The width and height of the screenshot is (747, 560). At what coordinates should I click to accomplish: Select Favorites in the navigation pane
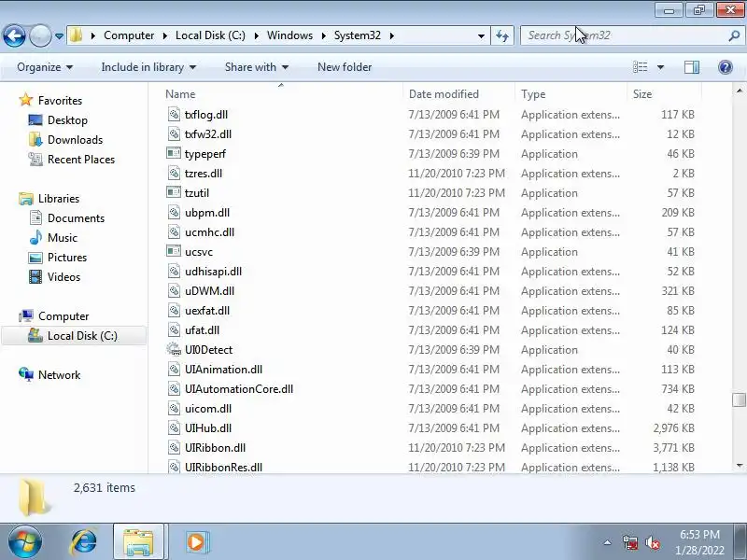click(x=60, y=101)
